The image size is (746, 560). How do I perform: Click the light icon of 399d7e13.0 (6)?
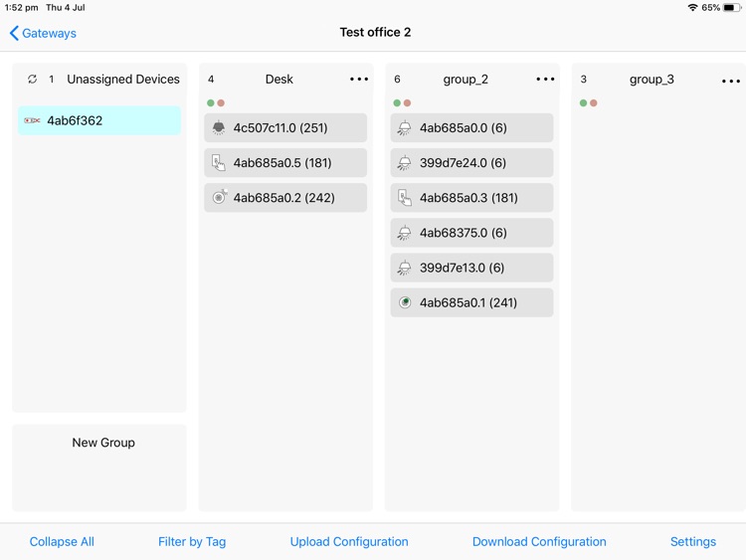click(x=405, y=268)
